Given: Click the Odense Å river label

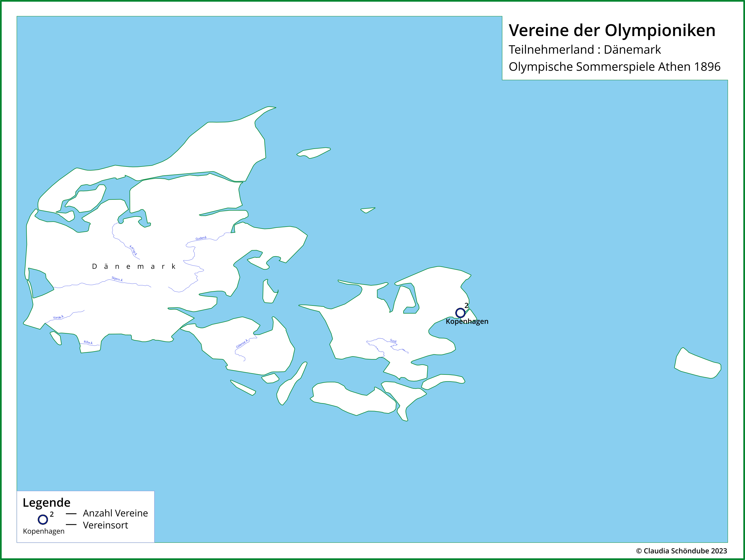Looking at the screenshot, I should pyautogui.click(x=242, y=344).
